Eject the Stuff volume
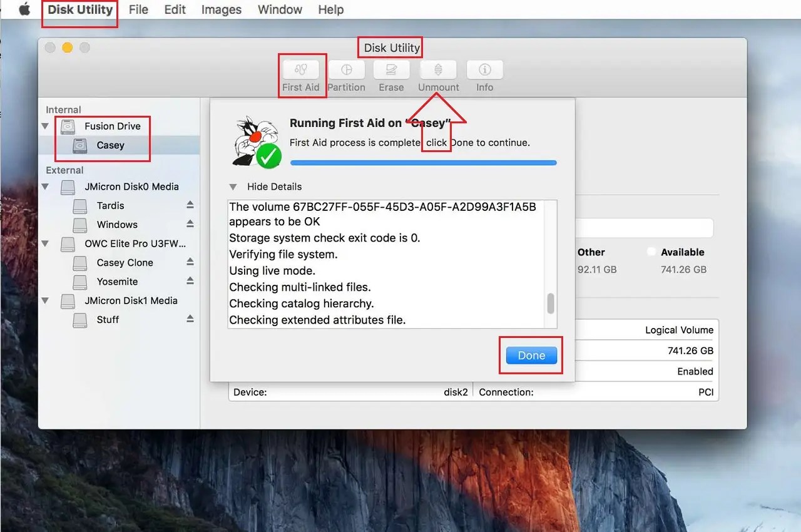 191,319
